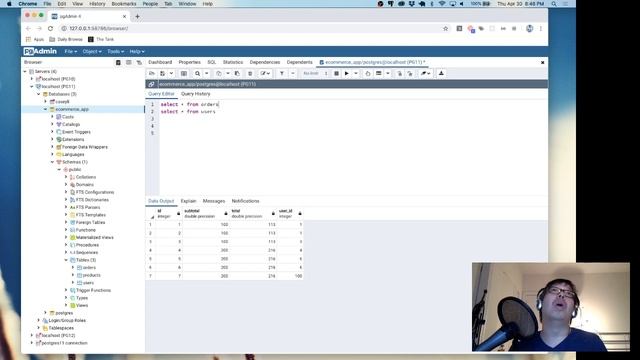Click the user_id column header
The height and width of the screenshot is (360, 640).
[290, 213]
